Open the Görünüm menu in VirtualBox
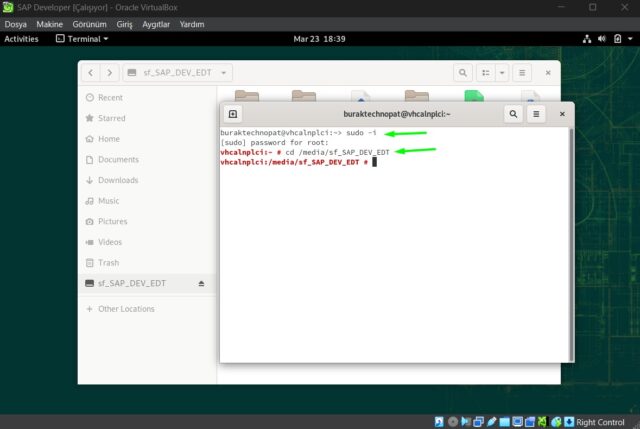This screenshot has width=640, height=429. (89, 24)
